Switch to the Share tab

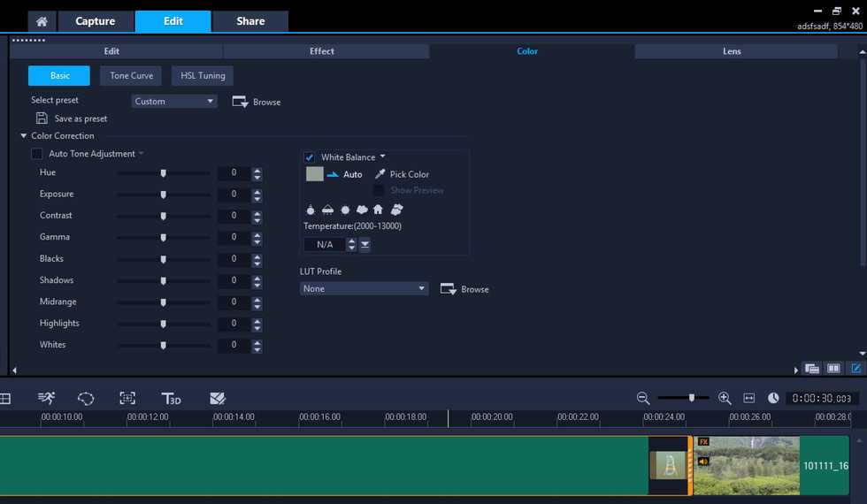[250, 21]
